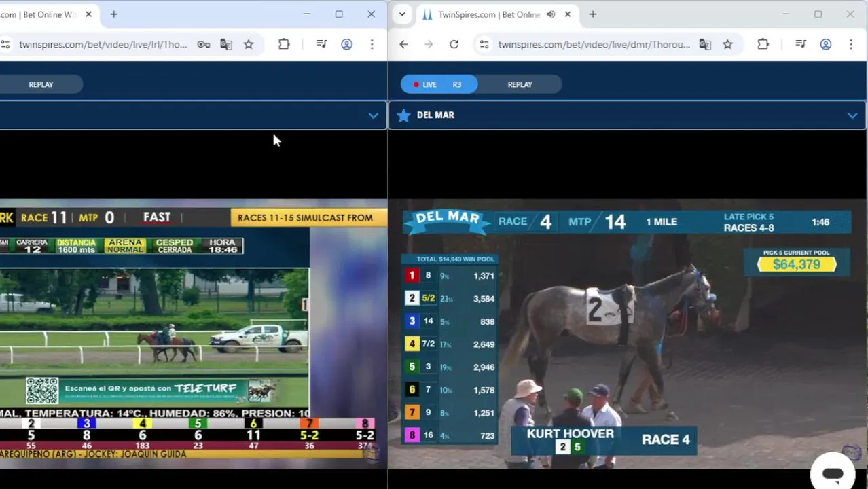
Task: Open Chrome menu dots in left browser
Action: click(372, 44)
